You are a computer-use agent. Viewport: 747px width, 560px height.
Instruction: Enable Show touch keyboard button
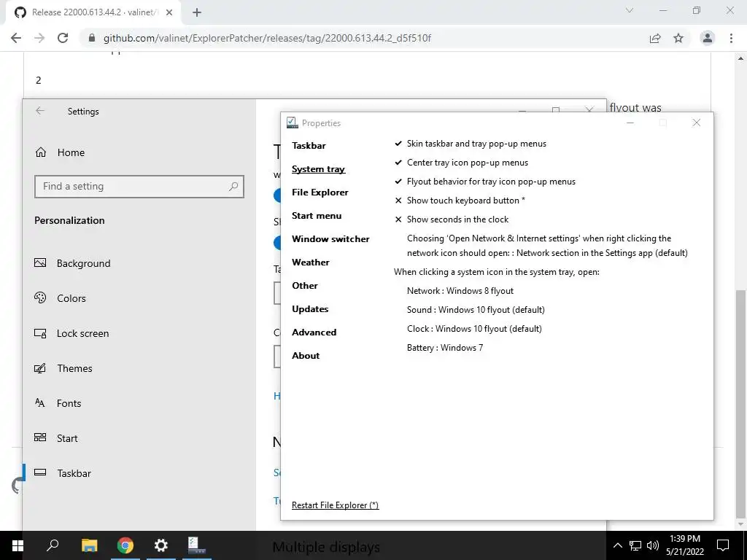point(460,201)
